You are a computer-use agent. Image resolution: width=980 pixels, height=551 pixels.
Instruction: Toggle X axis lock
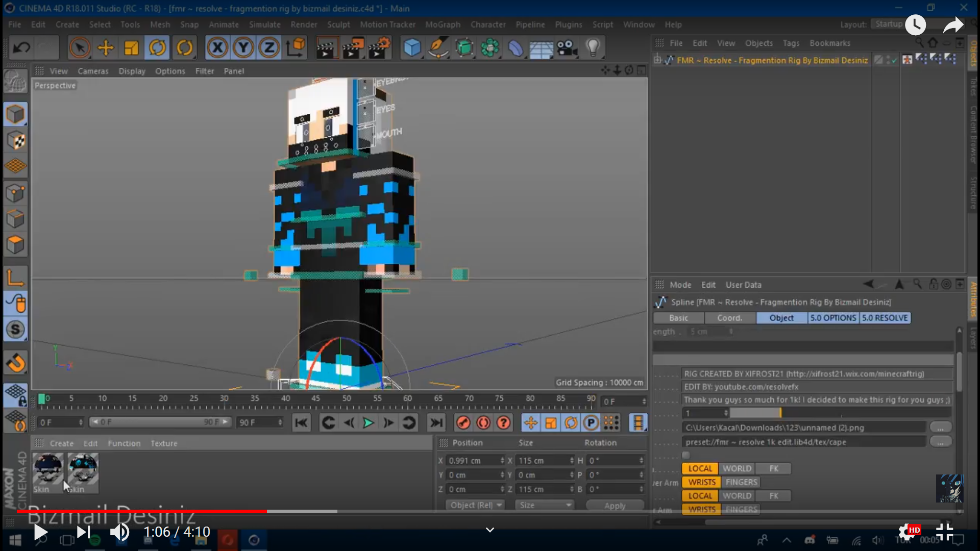point(217,48)
